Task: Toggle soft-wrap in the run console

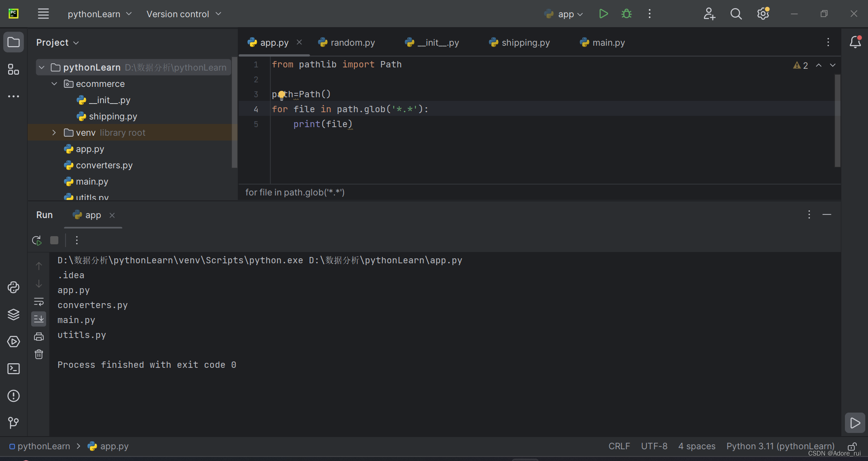Action: click(x=39, y=301)
